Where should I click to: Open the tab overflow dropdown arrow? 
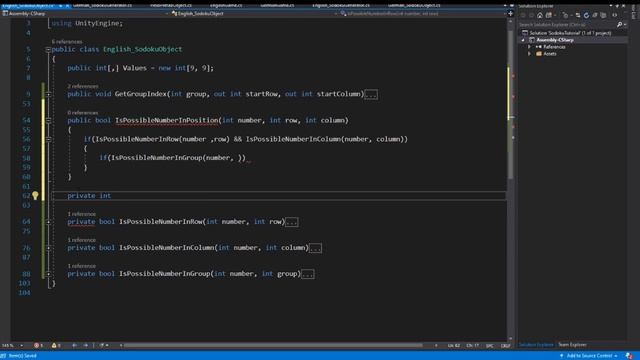click(505, 6)
